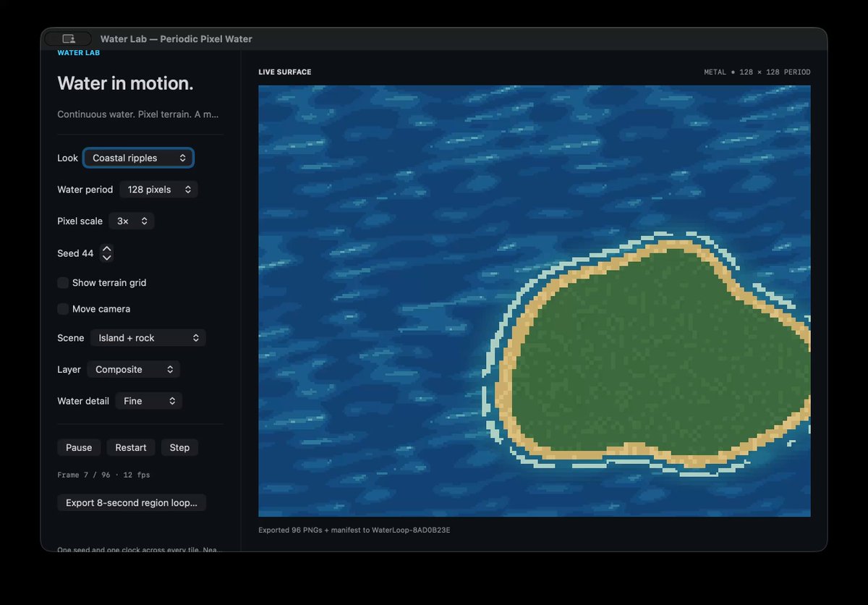Change the Layer dropdown from Composite
Viewport: 868px width, 605px height.
point(133,369)
